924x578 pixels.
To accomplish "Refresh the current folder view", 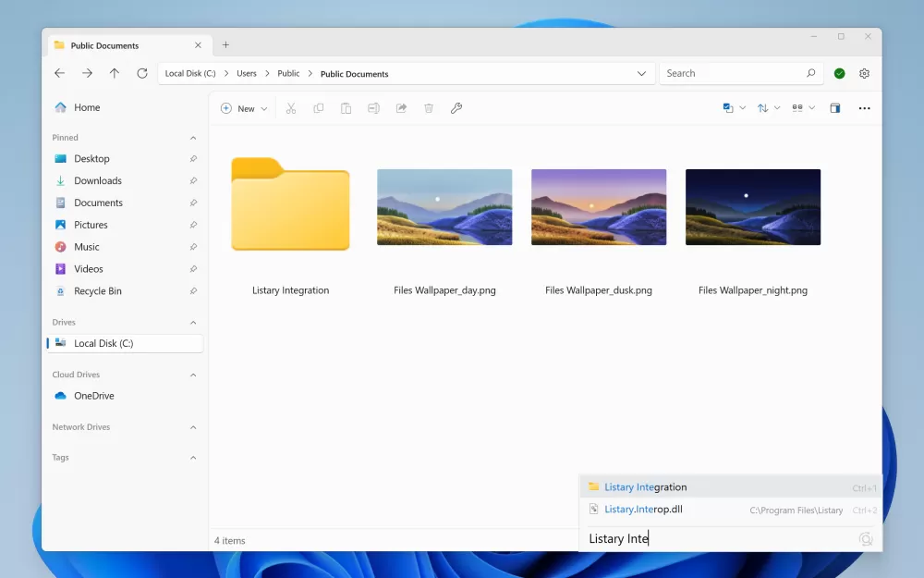I will (142, 73).
